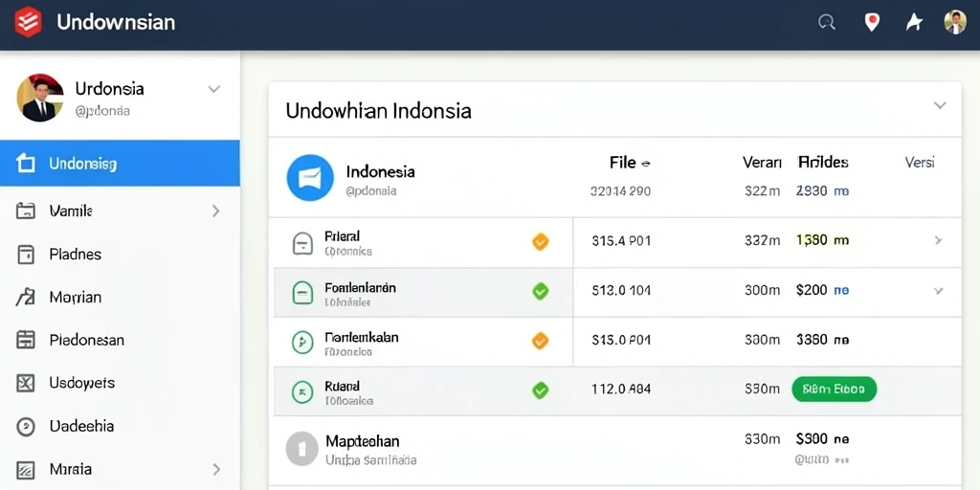Click the Uadeehia circular icon

tap(26, 426)
